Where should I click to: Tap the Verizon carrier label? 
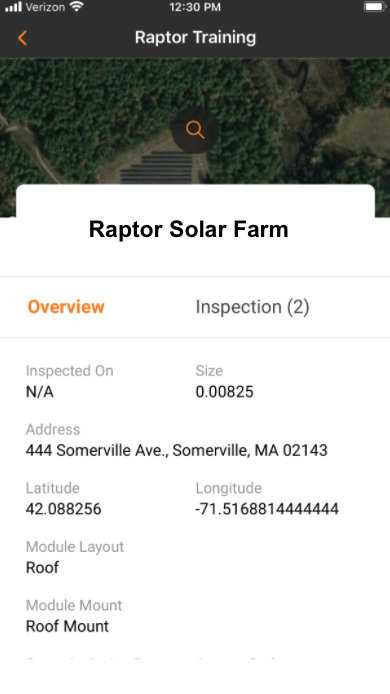[x=46, y=7]
